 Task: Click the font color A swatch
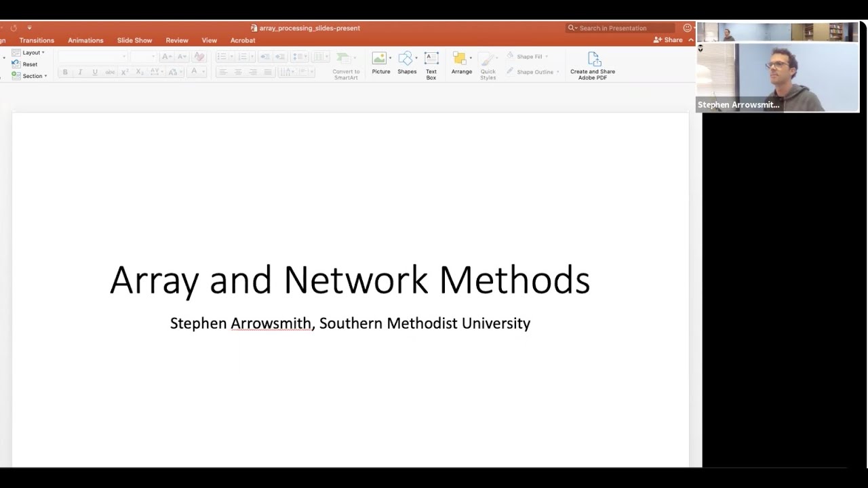(194, 72)
